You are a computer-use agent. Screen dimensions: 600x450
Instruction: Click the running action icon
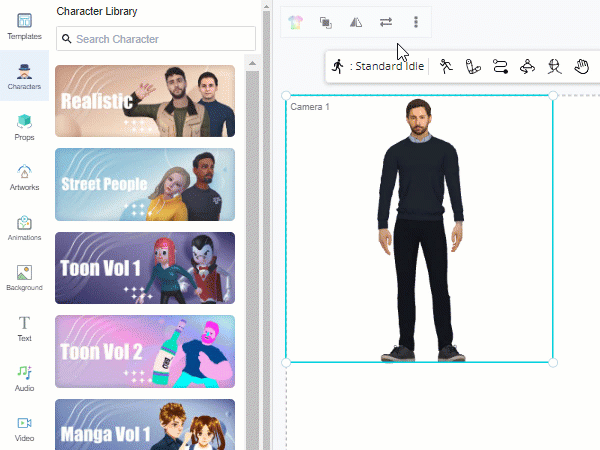[446, 66]
